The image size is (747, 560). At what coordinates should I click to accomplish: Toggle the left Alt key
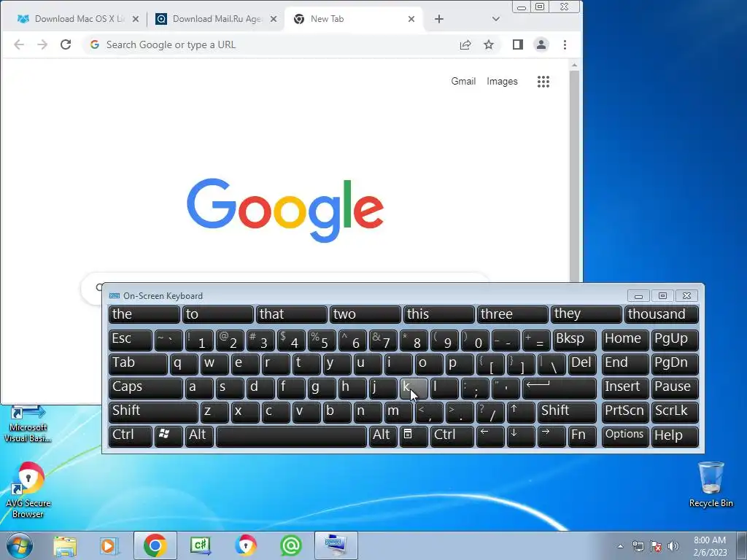[199, 436]
